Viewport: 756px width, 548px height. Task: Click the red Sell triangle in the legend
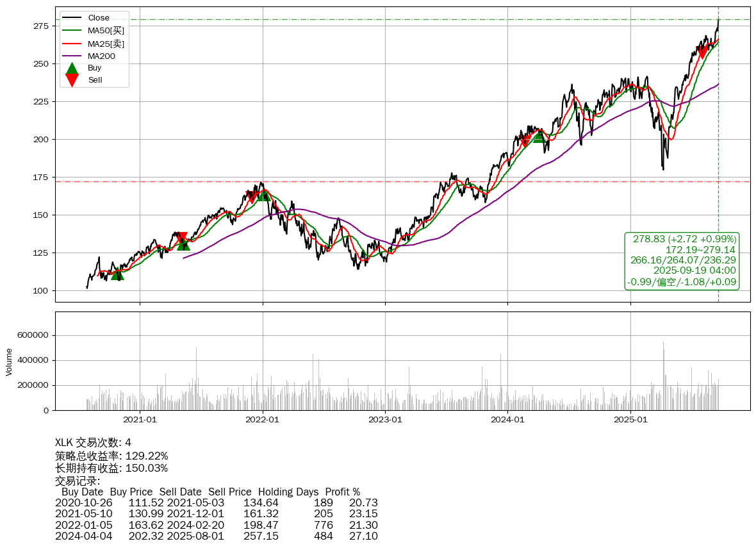[x=72, y=80]
